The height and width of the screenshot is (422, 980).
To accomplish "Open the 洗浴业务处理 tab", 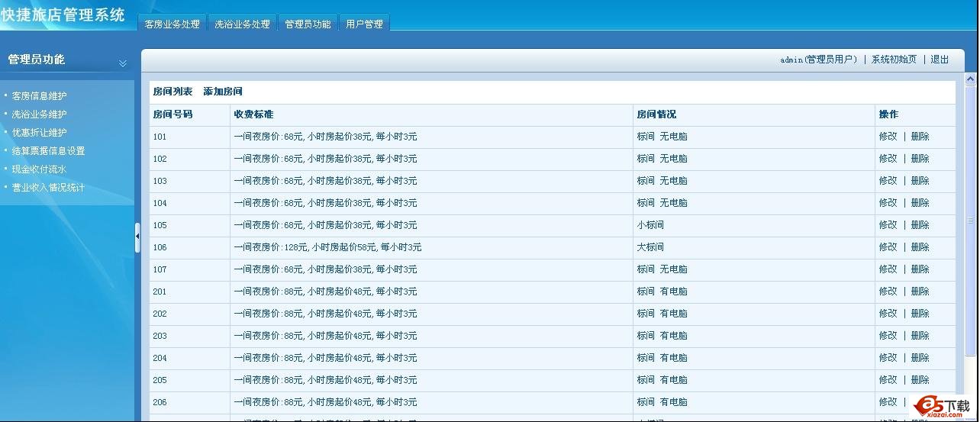I will coord(243,24).
